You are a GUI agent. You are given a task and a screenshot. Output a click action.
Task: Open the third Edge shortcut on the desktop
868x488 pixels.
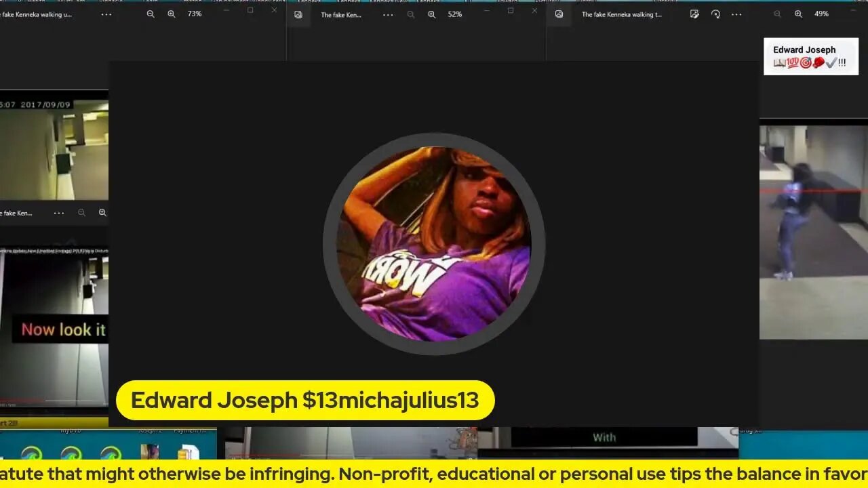111,452
